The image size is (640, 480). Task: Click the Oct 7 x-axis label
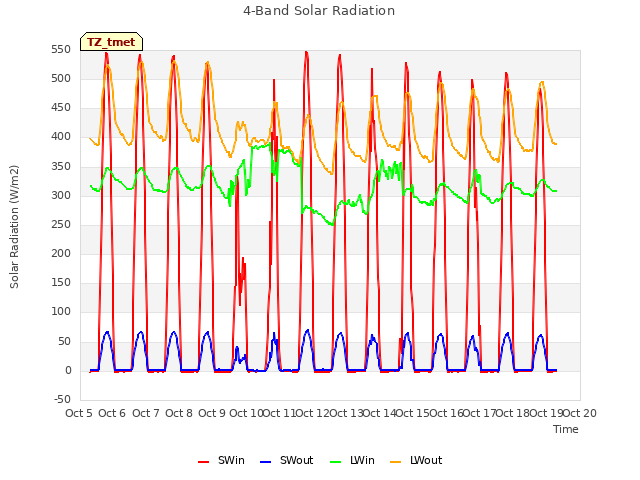coord(146,413)
